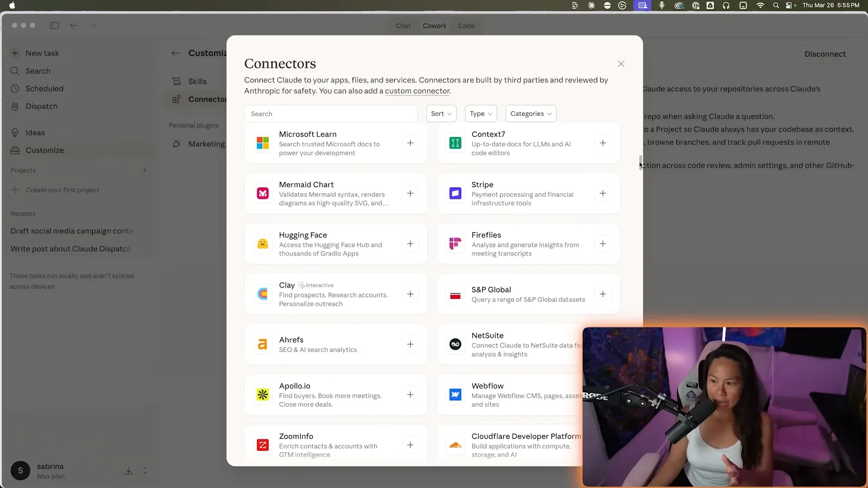Add the Clay connector
This screenshot has height=488, width=868.
(410, 294)
